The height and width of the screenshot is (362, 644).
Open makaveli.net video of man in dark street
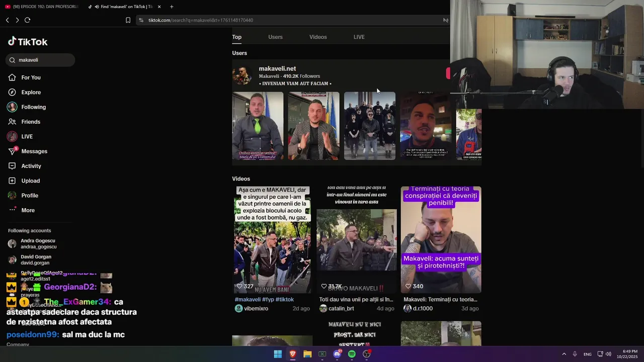pos(425,126)
